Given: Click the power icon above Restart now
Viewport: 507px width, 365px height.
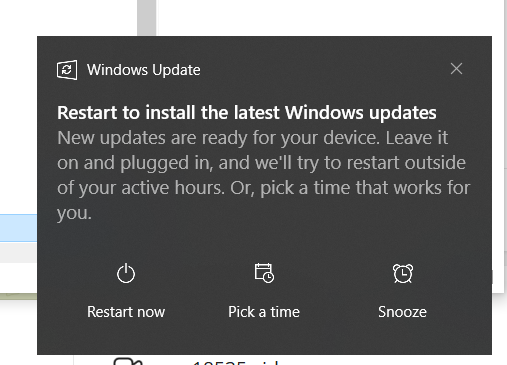Looking at the screenshot, I should coord(126,273).
